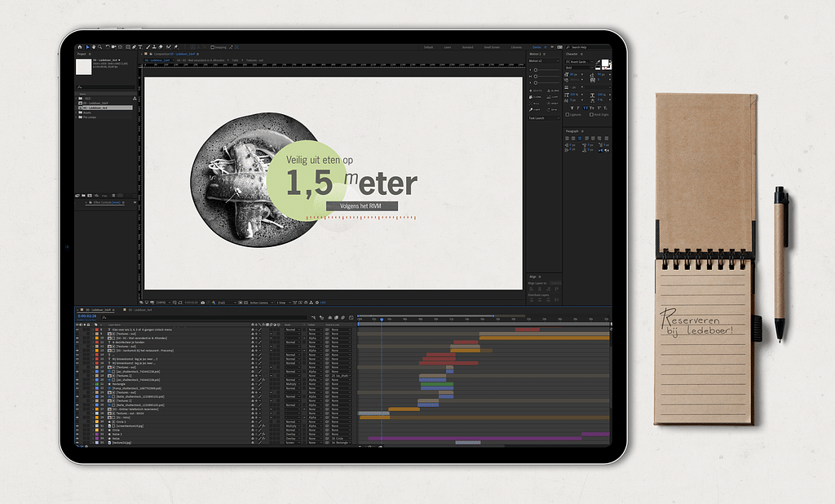Click the 0:00:02:28 timecode field
The image size is (835, 504).
(86, 316)
